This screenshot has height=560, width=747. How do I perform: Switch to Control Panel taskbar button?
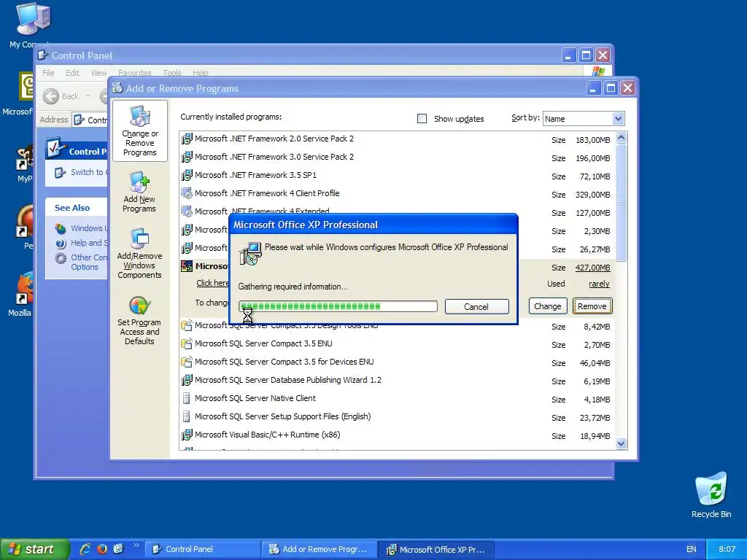203,549
